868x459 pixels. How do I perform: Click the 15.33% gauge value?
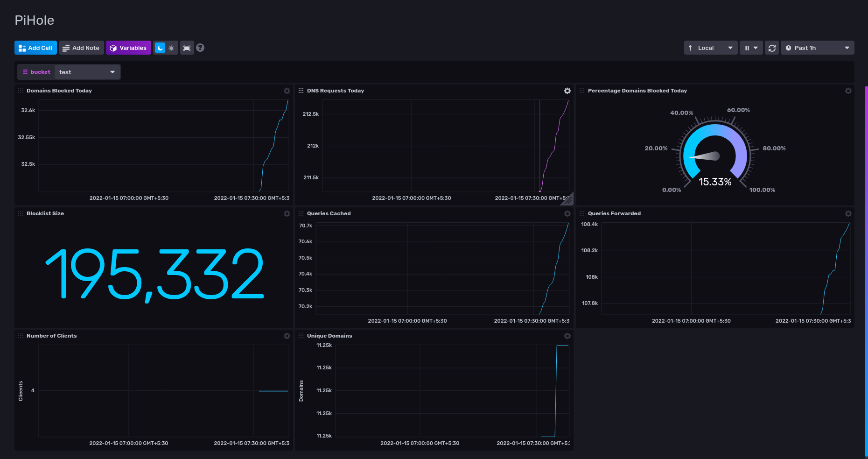715,182
